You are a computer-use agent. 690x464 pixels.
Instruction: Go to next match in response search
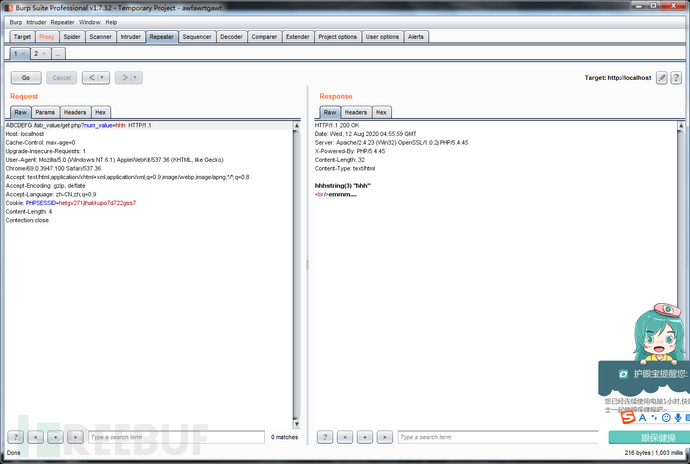(x=385, y=437)
